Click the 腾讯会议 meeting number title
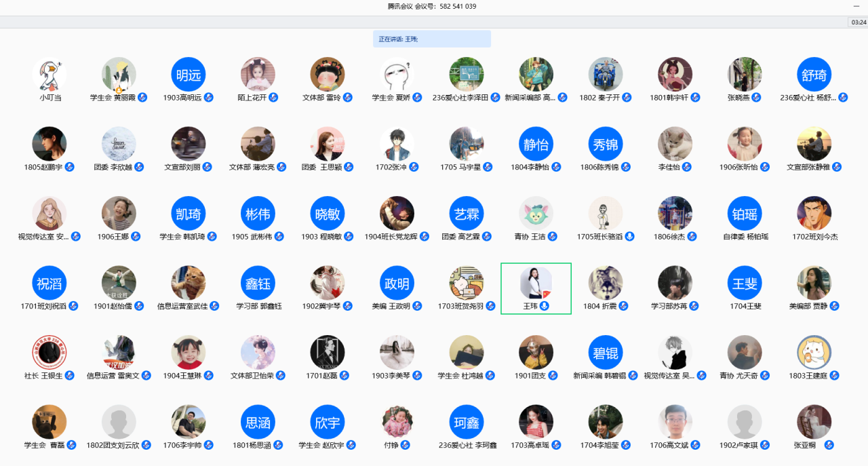The height and width of the screenshot is (466, 868). point(431,6)
